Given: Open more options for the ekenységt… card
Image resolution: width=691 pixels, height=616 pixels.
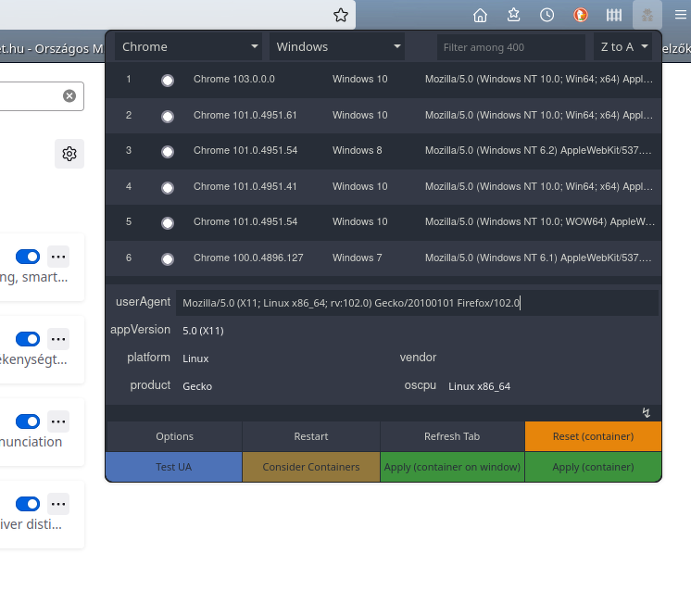Looking at the screenshot, I should pyautogui.click(x=58, y=339).
